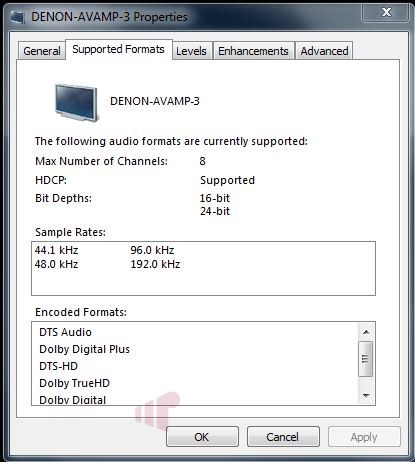The image size is (415, 462).
Task: Select the 44.1 kHz sample rate
Action: (x=56, y=250)
